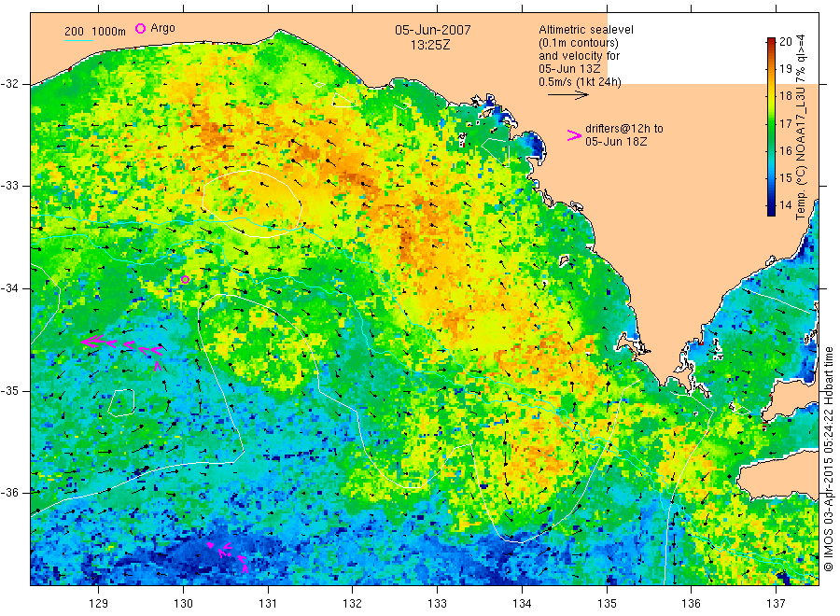Click the time label 13:25Z
Viewport: 840px width, 616px height.
pos(430,46)
